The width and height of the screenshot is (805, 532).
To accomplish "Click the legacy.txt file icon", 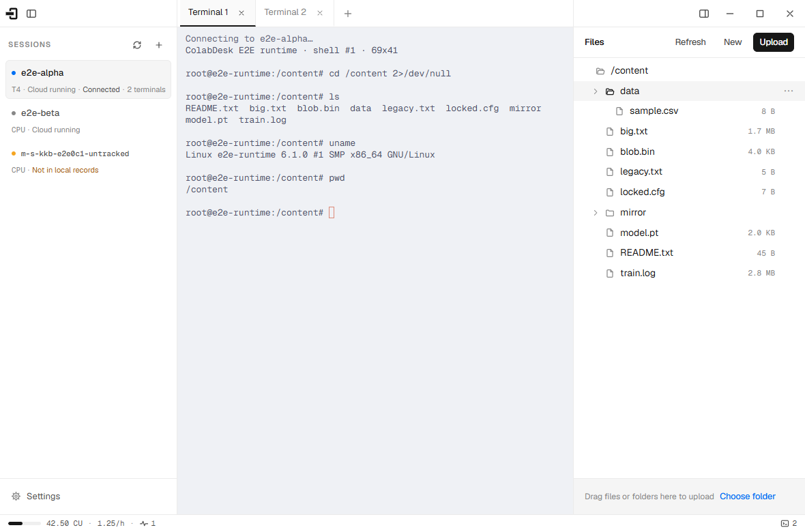I will coord(609,172).
